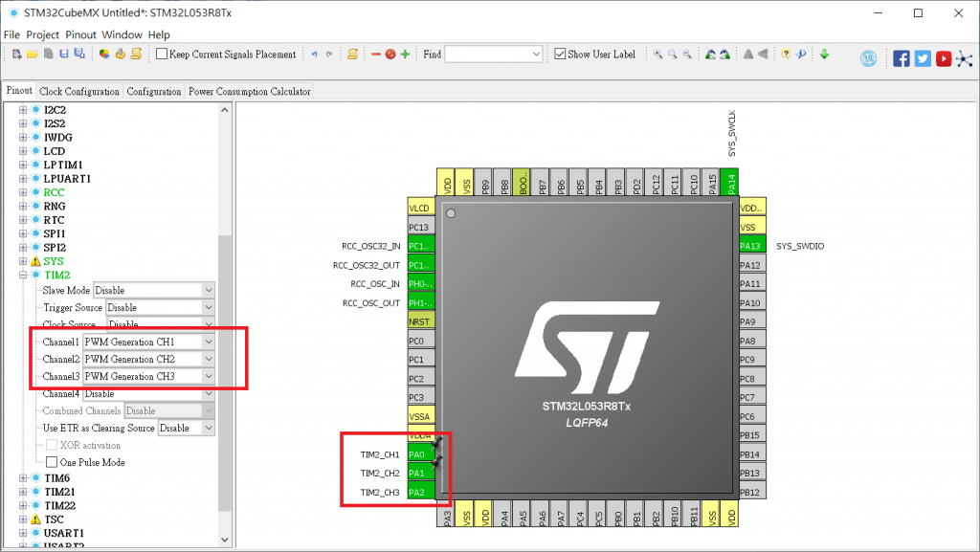This screenshot has height=552, width=980.
Task: Click the PA14 SYS_SWCLK pin
Action: (x=728, y=182)
